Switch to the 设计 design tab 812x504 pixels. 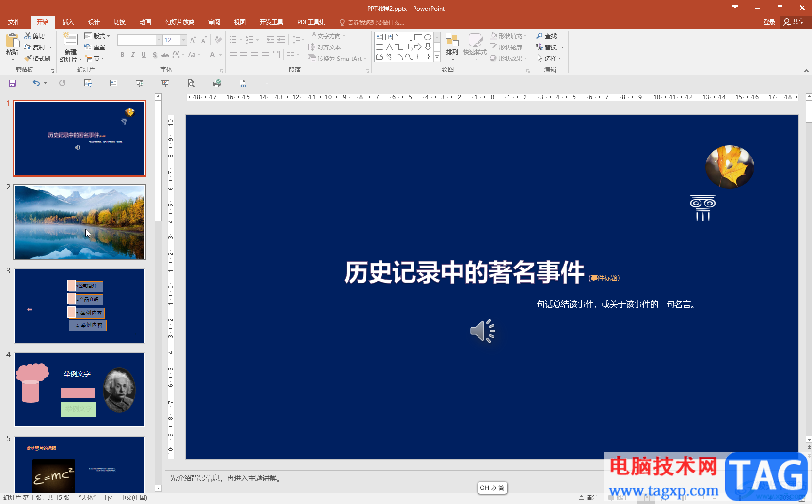pyautogui.click(x=94, y=22)
